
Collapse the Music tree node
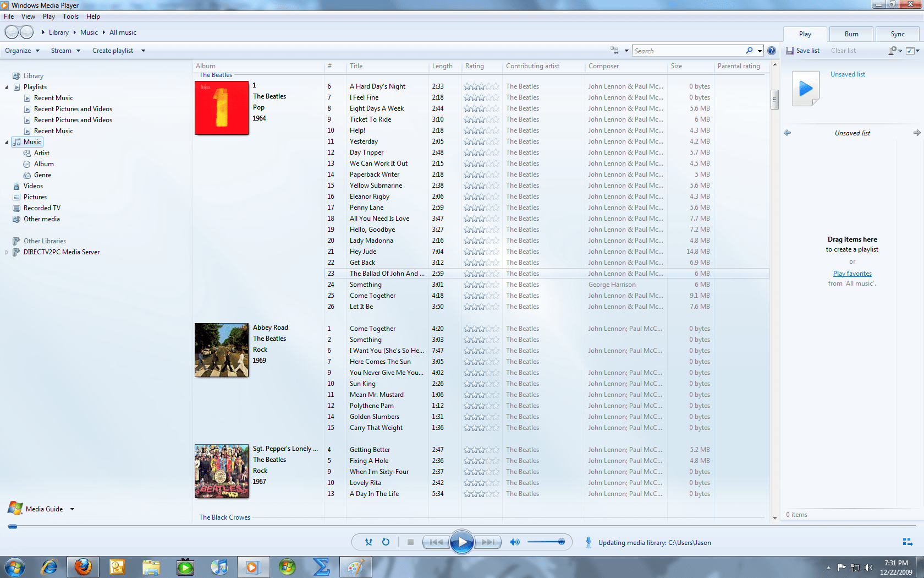click(x=7, y=142)
